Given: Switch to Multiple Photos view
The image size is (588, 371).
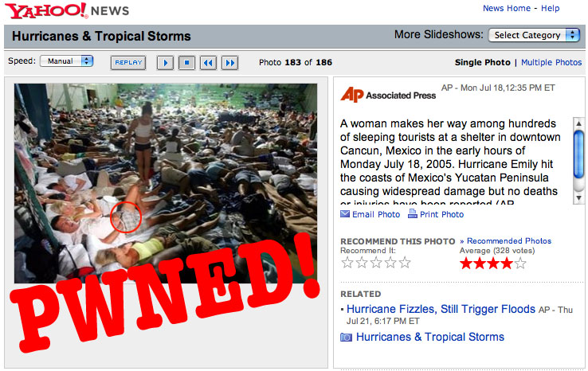Looking at the screenshot, I should coord(551,62).
